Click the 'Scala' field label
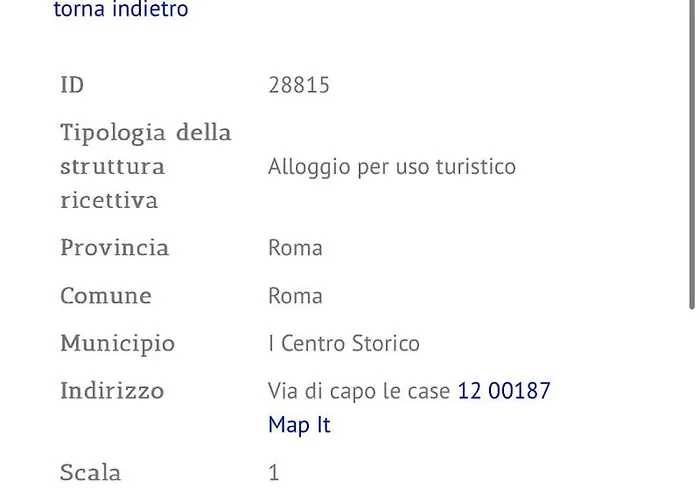Screen dimensions: 700x500 tap(90, 473)
